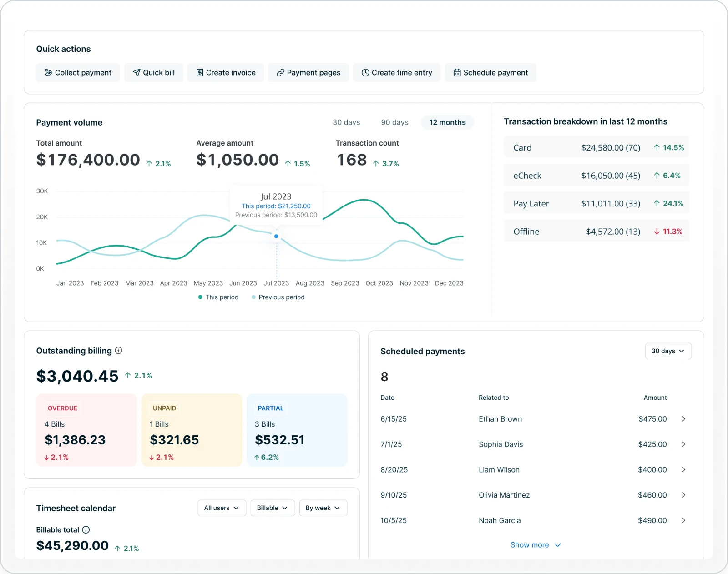This screenshot has height=574, width=728.
Task: Expand the By week dropdown
Action: click(323, 508)
